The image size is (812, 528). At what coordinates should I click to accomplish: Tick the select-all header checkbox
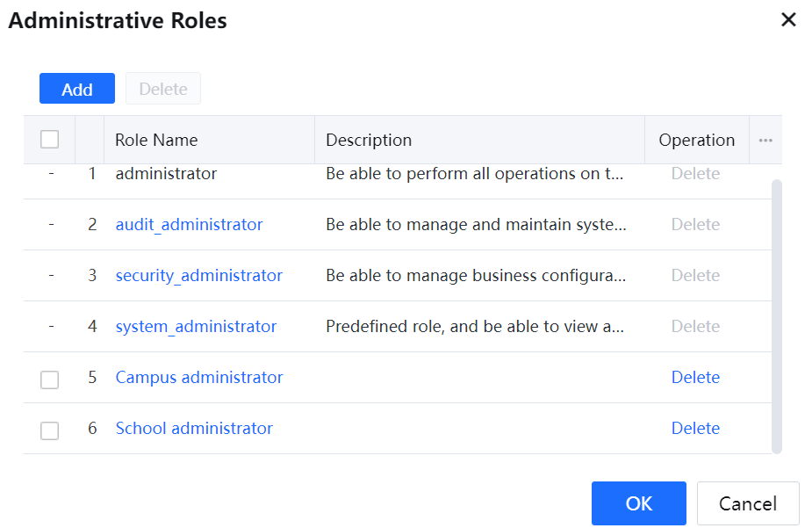50,140
